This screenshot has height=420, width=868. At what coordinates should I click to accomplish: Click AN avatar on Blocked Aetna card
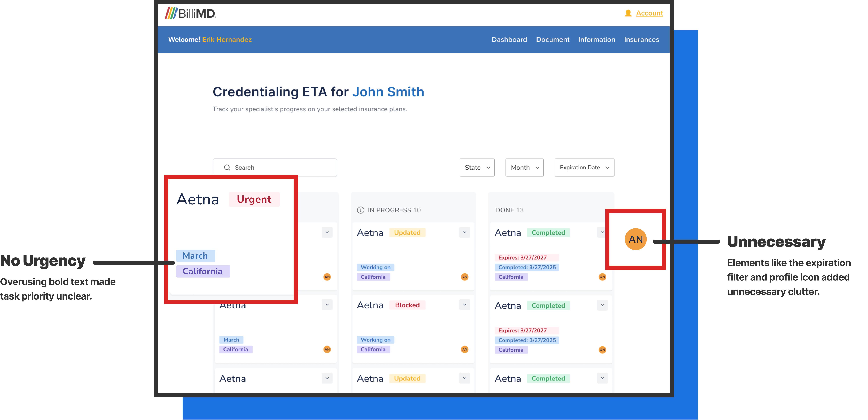tap(464, 349)
